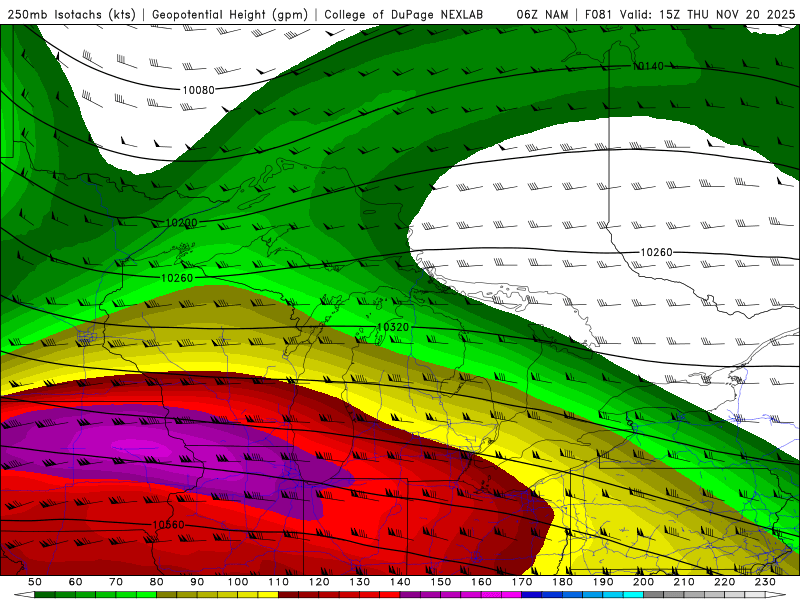
Task: Click the 70 kts scale label
Action: (116, 582)
